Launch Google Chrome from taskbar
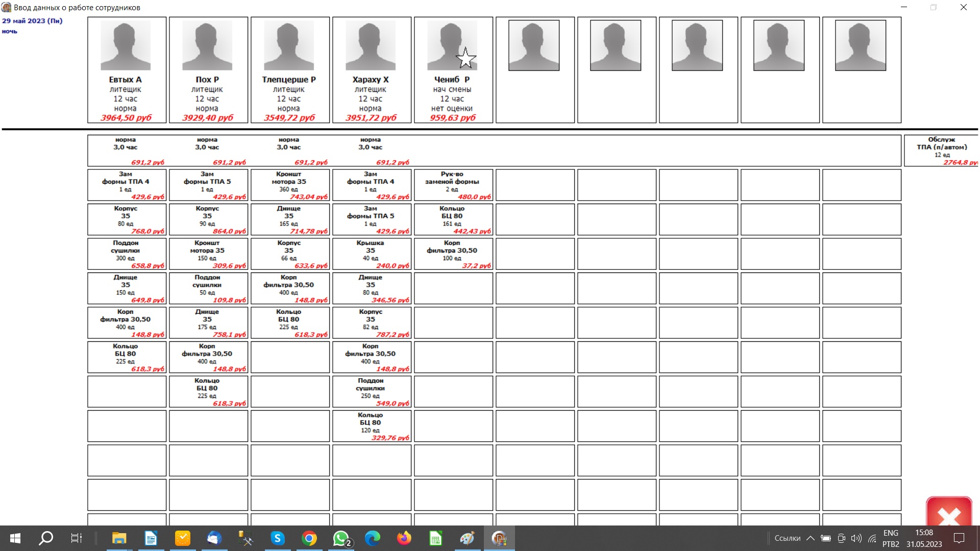The image size is (980, 551). click(309, 538)
